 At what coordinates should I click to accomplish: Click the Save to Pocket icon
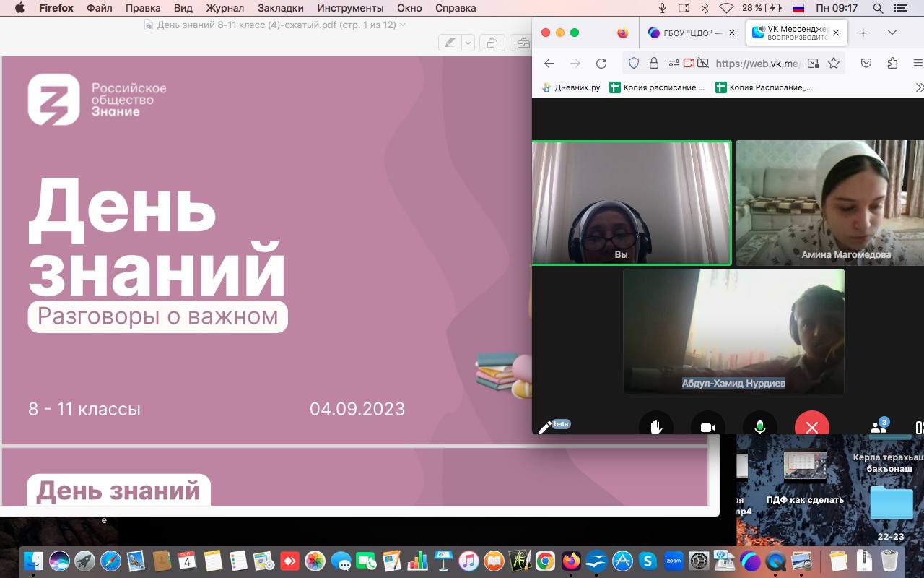tap(866, 64)
